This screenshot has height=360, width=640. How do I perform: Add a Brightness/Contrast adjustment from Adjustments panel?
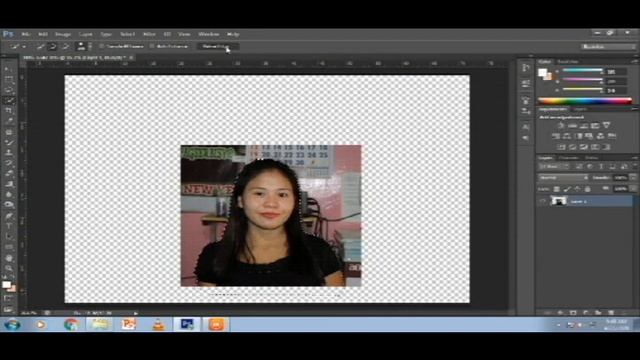click(561, 126)
